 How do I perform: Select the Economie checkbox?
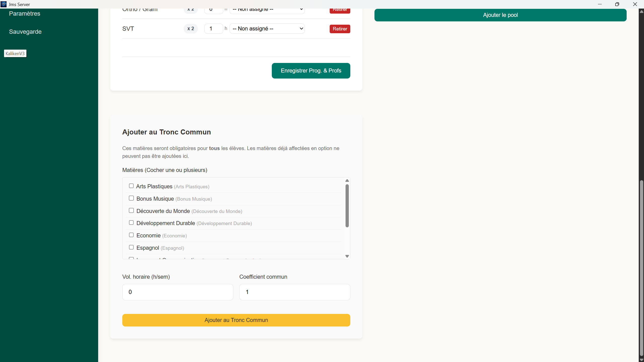click(x=131, y=235)
